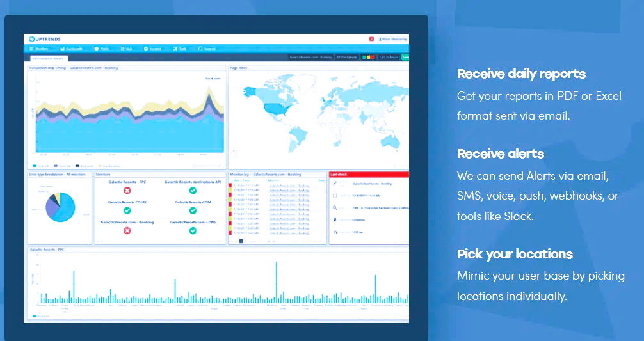Click the green Save button

click(x=405, y=57)
